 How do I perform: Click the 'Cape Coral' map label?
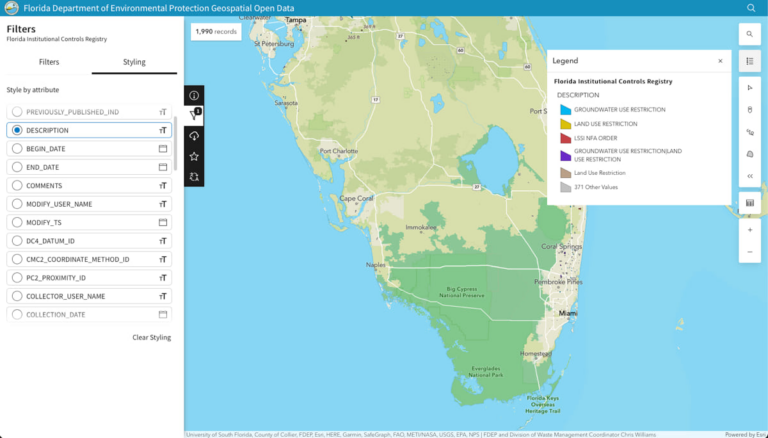(x=356, y=198)
